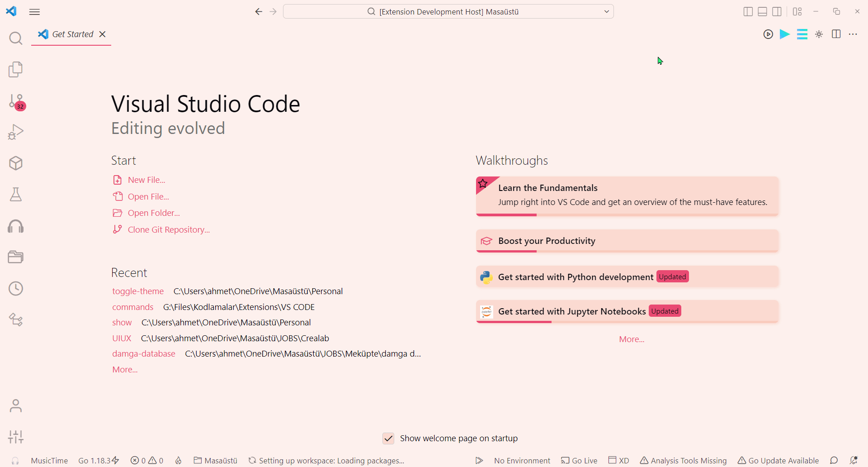Go back with the left arrow
The image size is (868, 467).
[x=259, y=12]
